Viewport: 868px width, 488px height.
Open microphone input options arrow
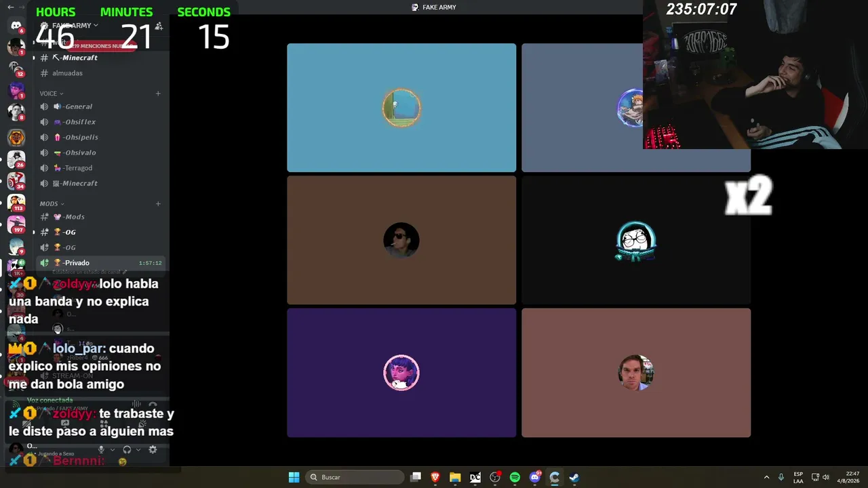(x=113, y=449)
